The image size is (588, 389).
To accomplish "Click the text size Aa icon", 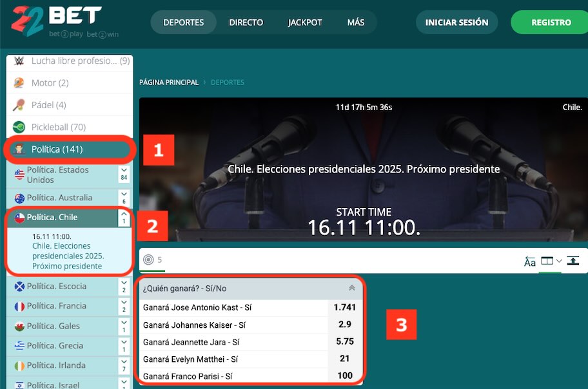I will [x=530, y=261].
